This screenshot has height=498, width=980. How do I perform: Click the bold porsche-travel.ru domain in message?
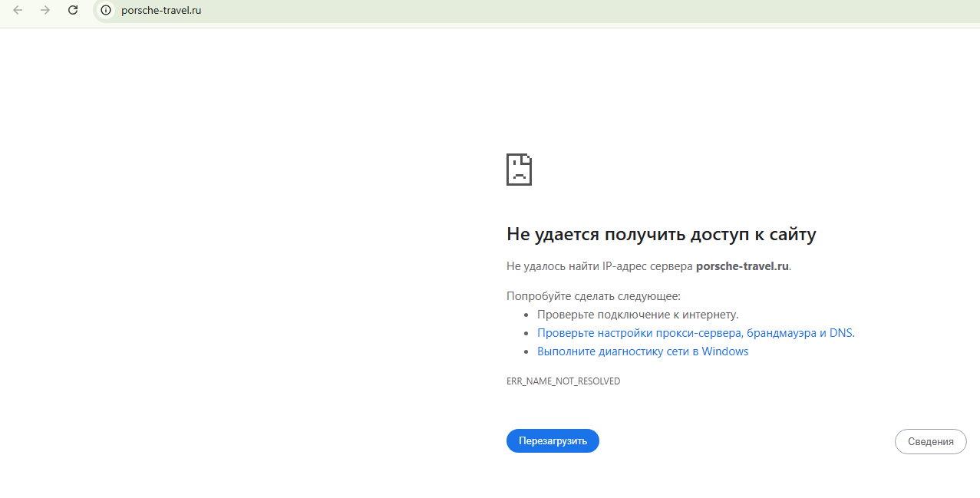tap(742, 266)
